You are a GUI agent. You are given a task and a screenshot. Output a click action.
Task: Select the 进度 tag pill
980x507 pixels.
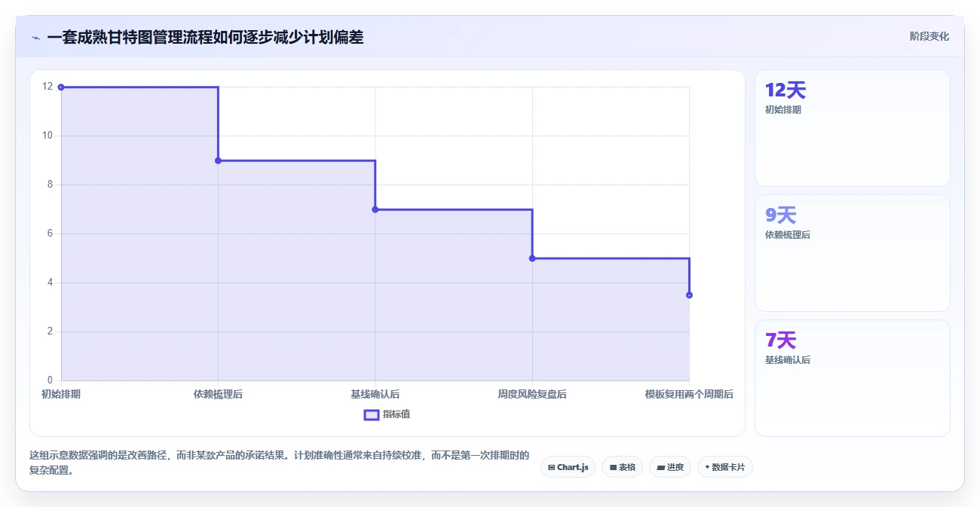pos(669,467)
